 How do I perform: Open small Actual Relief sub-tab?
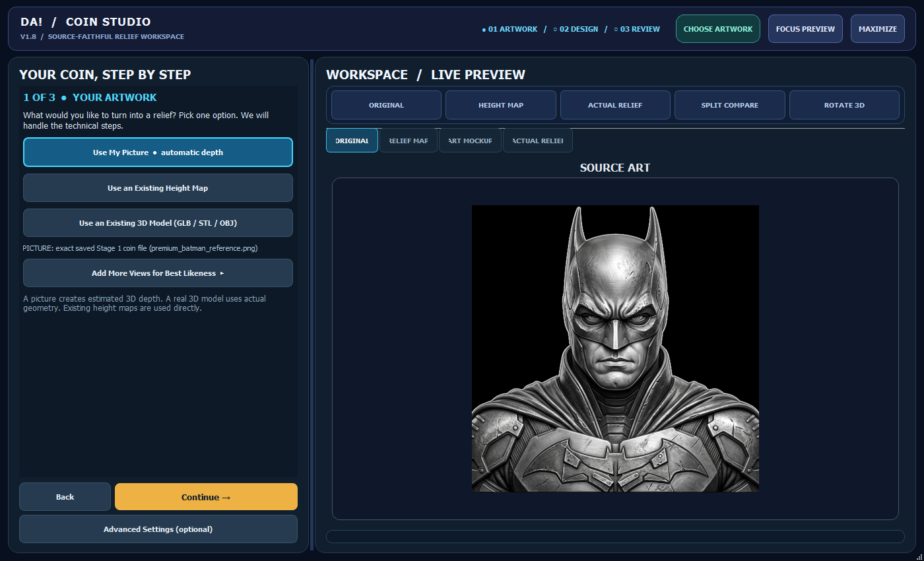click(538, 141)
